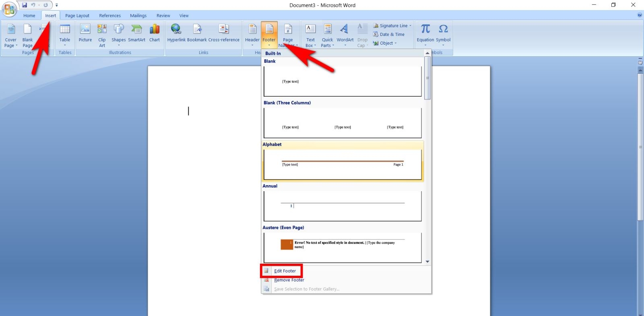Click the Word Help icon

640,15
